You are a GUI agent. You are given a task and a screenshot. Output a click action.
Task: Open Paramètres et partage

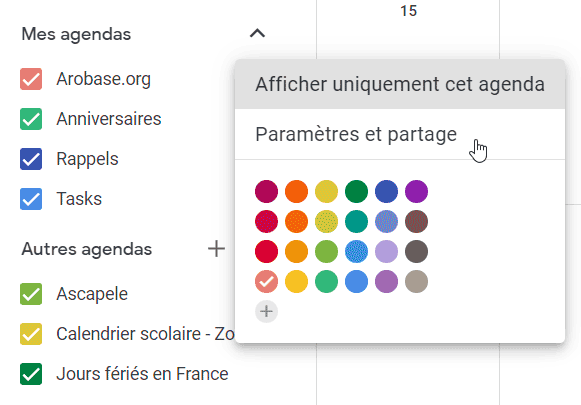tap(400, 134)
